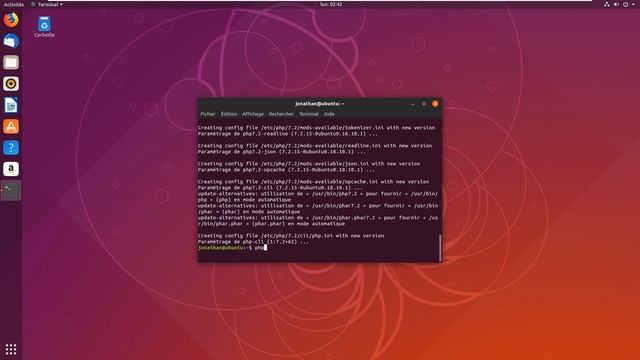
Task: Open the Terminal menu in terminal window
Action: tap(309, 114)
